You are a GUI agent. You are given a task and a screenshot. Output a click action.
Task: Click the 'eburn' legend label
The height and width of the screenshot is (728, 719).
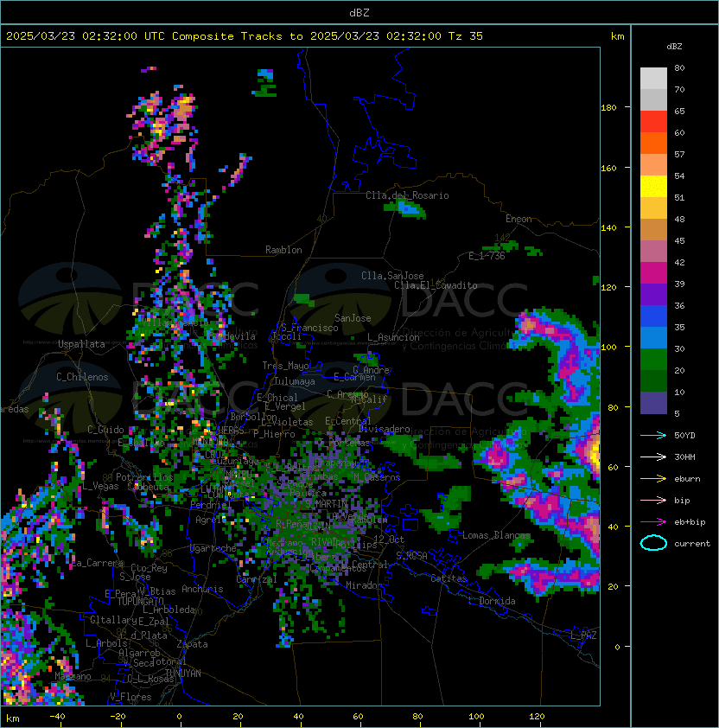click(687, 479)
